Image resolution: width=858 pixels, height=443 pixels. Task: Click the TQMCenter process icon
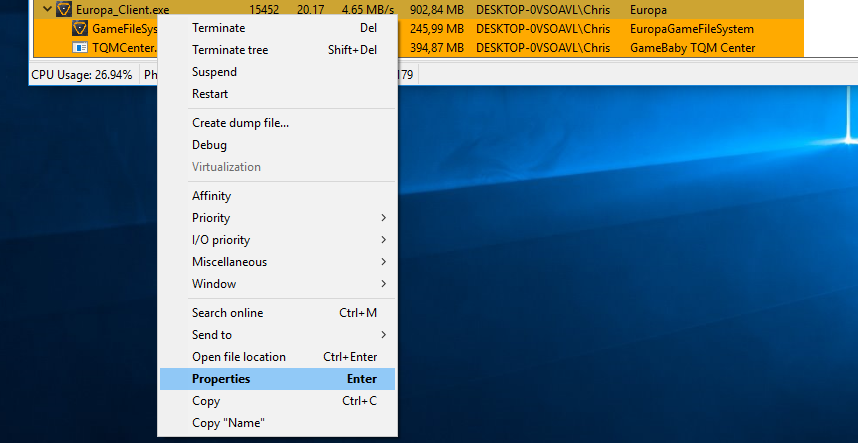(x=80, y=48)
